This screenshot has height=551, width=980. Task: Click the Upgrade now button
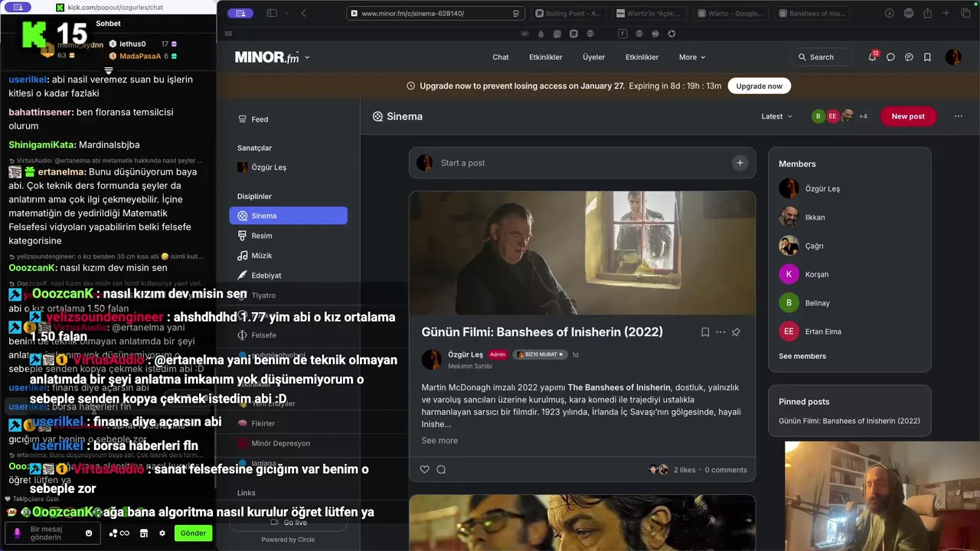(759, 86)
